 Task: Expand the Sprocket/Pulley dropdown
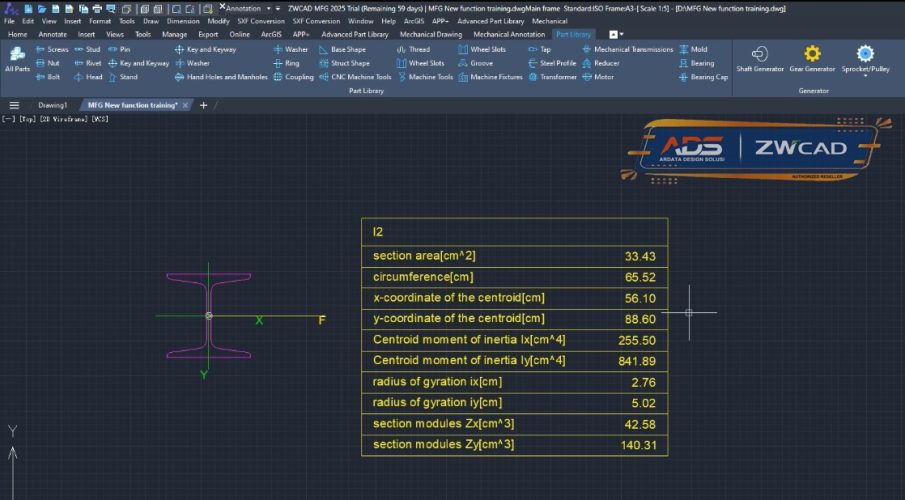[x=865, y=76]
